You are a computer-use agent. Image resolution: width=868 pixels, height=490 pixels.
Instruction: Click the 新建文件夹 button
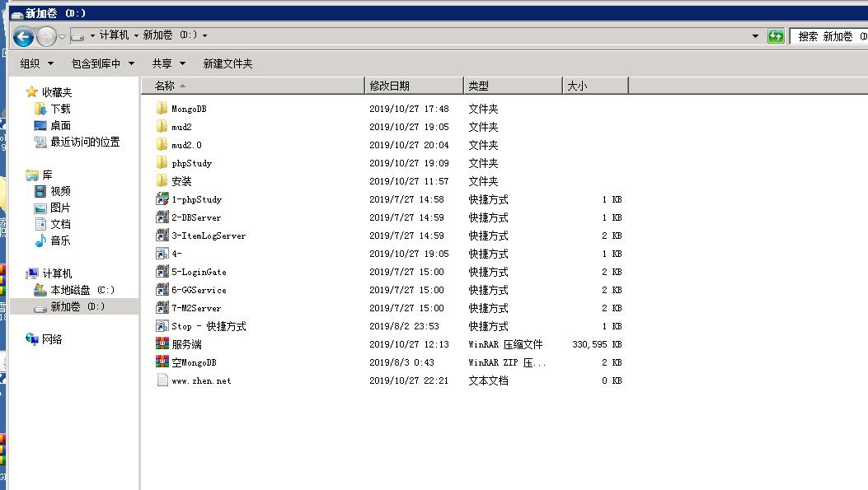[x=228, y=63]
